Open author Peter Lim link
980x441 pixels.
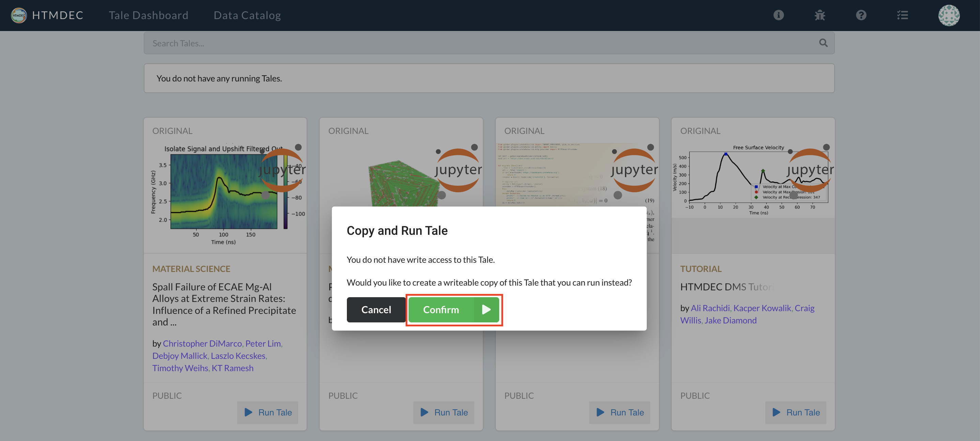pos(263,343)
